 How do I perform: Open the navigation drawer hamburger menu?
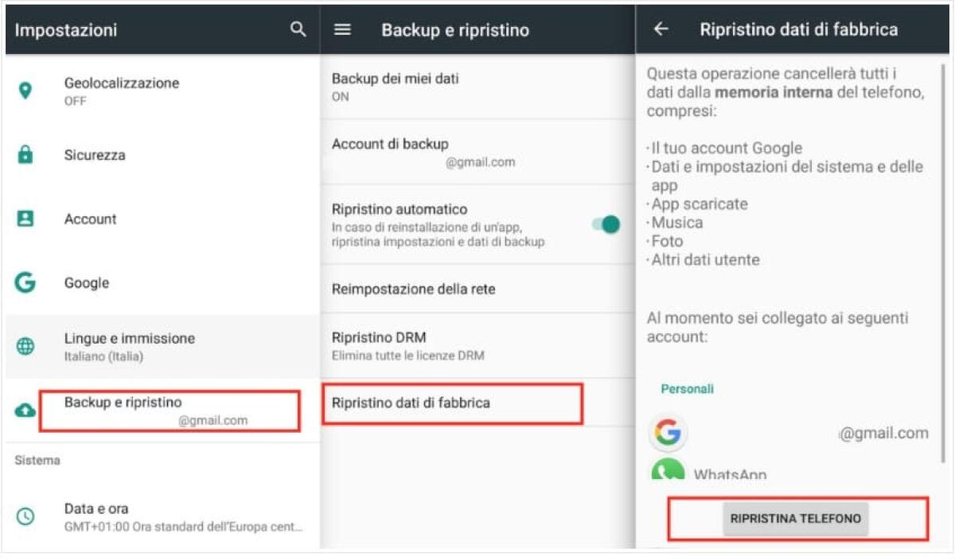tap(341, 29)
